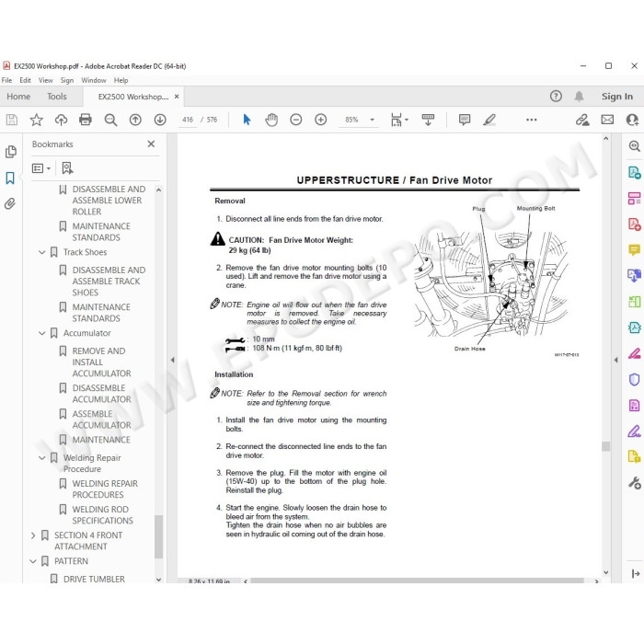Click the bookmarks panel scrollbar thumb

click(158, 536)
